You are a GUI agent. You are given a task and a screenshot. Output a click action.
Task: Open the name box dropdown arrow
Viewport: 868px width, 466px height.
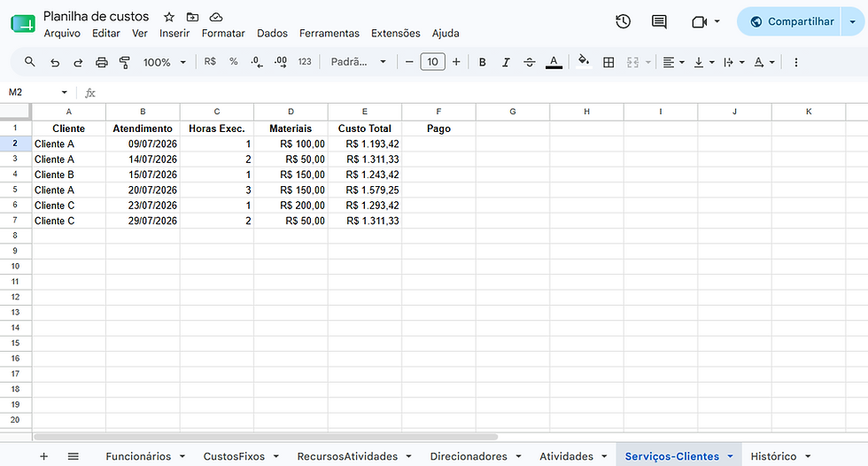64,92
